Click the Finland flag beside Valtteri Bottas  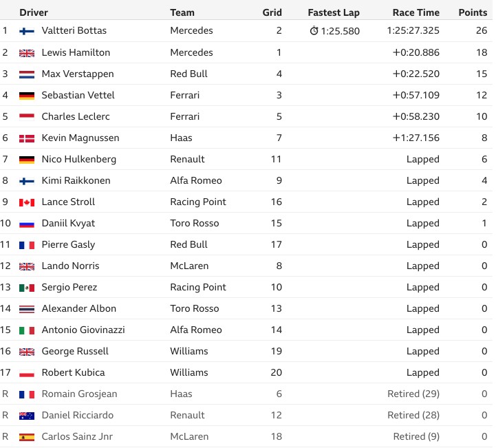click(x=27, y=31)
